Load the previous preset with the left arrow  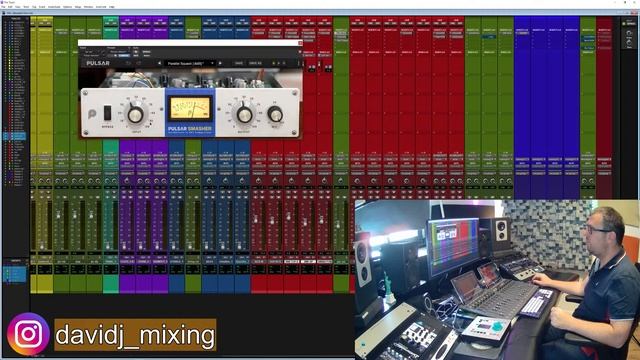click(160, 63)
